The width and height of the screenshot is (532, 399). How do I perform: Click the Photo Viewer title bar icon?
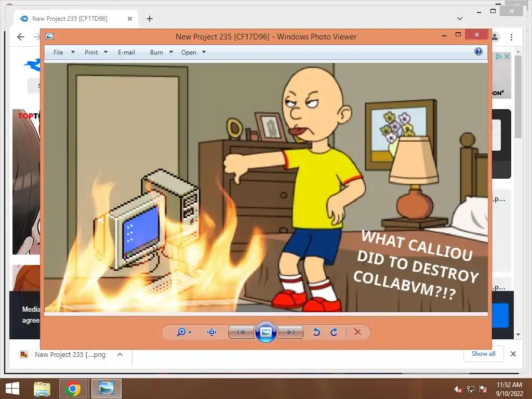click(x=49, y=36)
